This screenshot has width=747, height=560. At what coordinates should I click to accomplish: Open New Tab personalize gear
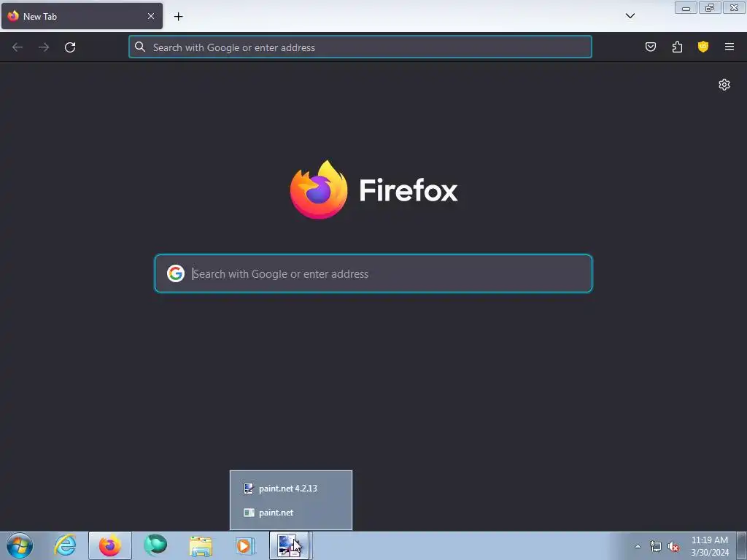click(724, 85)
